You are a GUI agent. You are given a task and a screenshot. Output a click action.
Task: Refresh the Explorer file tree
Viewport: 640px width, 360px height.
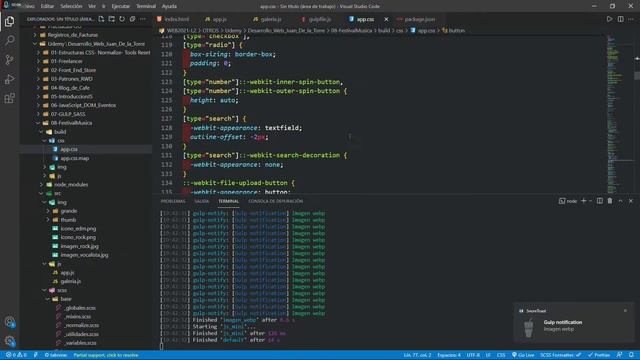pyautogui.click(x=122, y=19)
